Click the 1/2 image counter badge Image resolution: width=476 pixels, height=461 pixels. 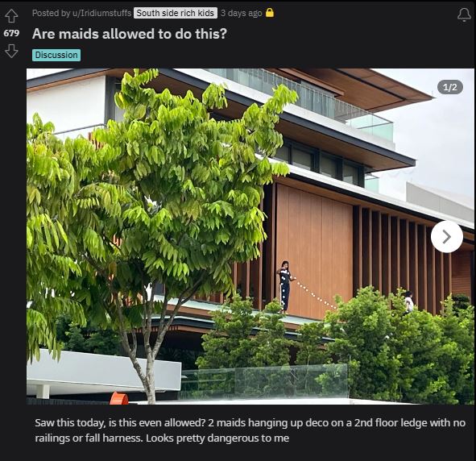point(450,88)
